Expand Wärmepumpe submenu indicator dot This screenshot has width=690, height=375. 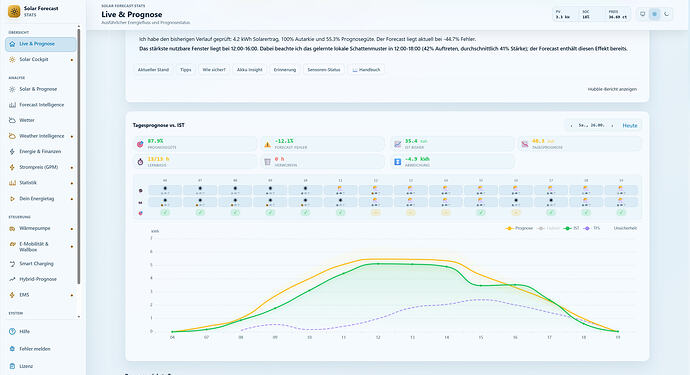coord(72,229)
